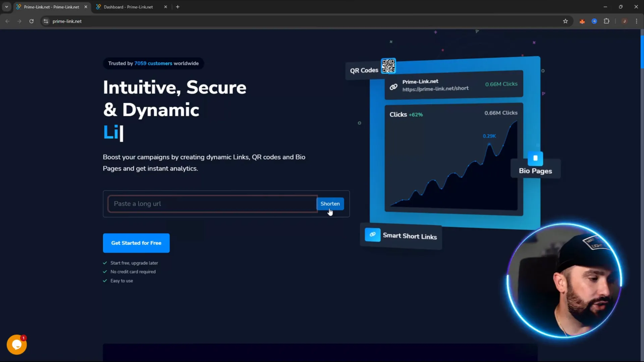Viewport: 644px width, 362px height.
Task: Click the No credit card required text
Action: (x=133, y=272)
